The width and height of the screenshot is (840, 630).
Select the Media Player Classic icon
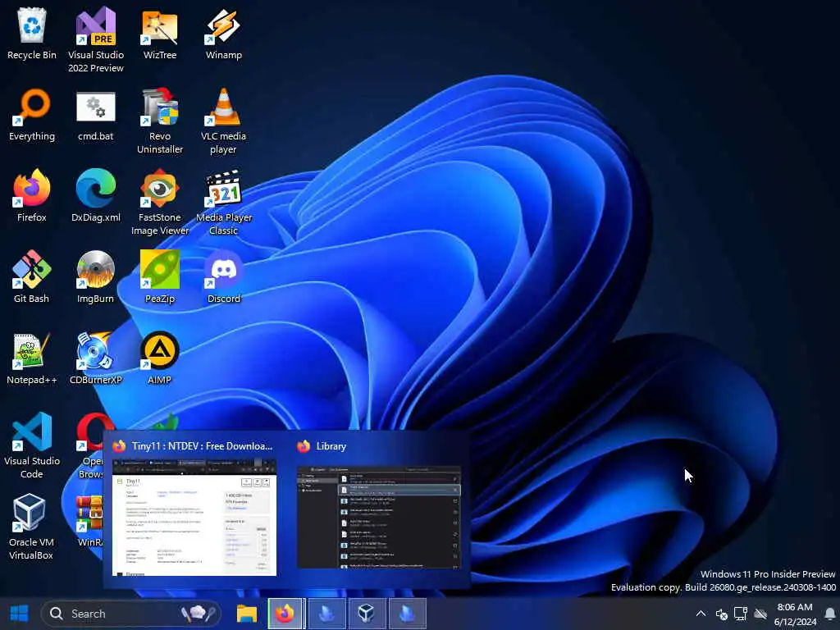(223, 203)
